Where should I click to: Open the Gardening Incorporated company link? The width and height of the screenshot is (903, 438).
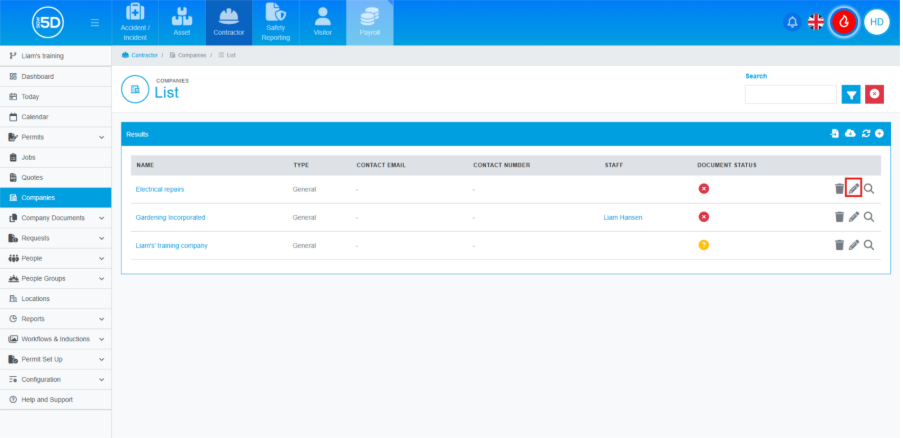170,217
